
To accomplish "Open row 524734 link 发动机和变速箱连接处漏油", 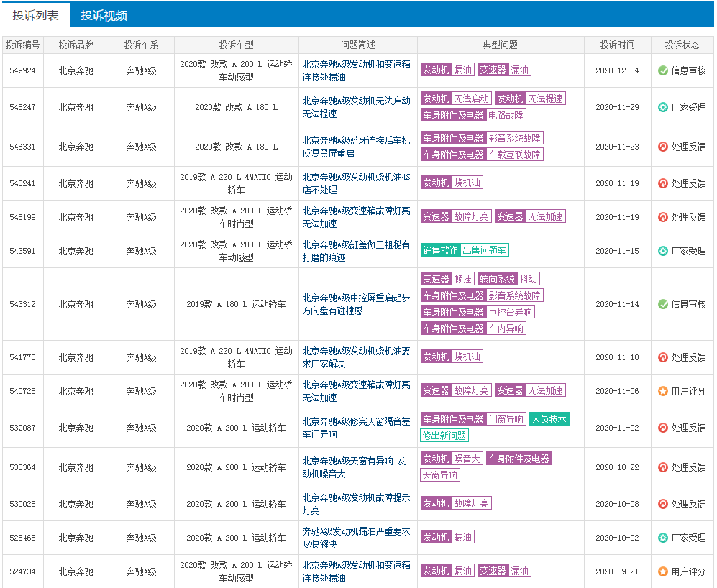I will tap(356, 571).
